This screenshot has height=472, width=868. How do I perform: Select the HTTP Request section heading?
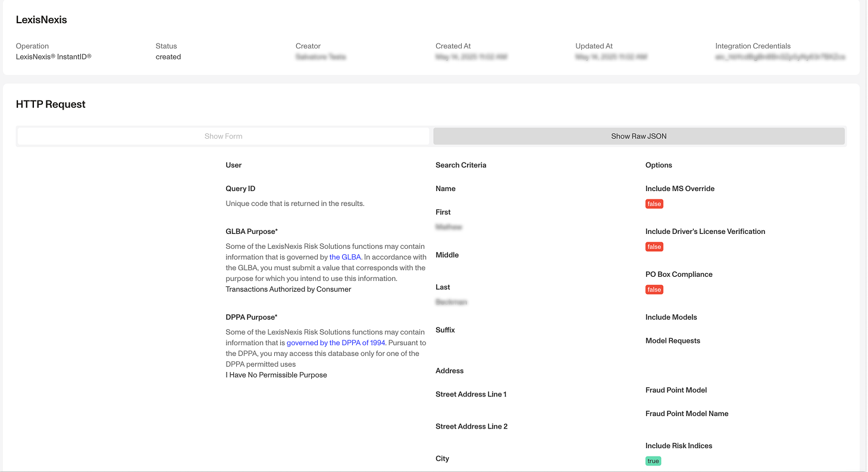[x=51, y=104]
